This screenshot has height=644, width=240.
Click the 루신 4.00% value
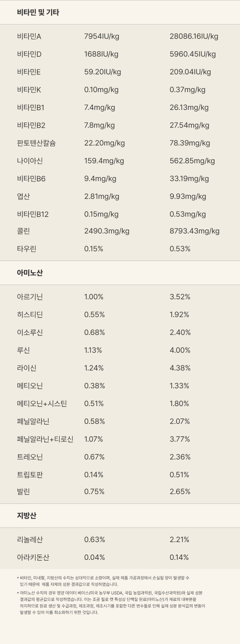[x=180, y=350]
